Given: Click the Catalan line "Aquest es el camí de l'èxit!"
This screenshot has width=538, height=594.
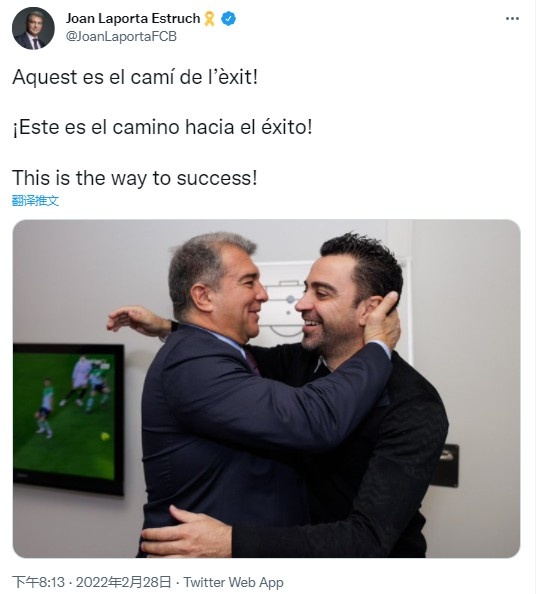Looking at the screenshot, I should pyautogui.click(x=135, y=77).
